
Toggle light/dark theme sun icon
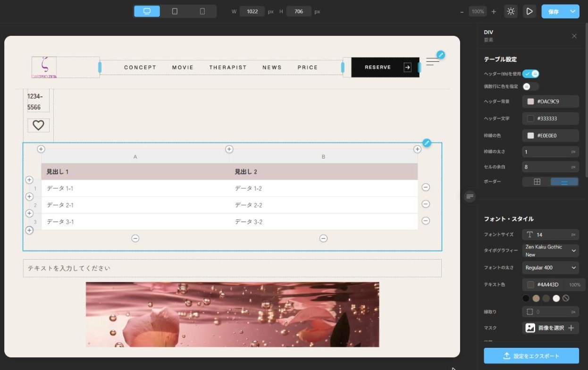click(511, 11)
